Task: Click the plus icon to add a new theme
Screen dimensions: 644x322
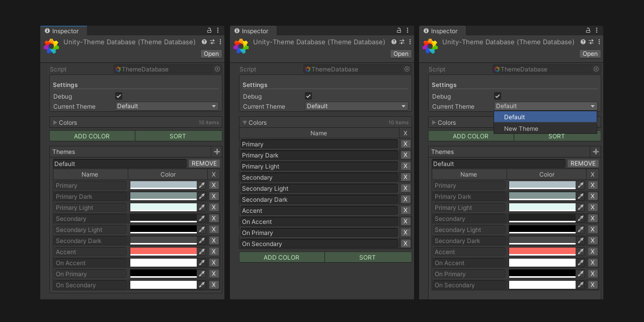Action: point(216,151)
